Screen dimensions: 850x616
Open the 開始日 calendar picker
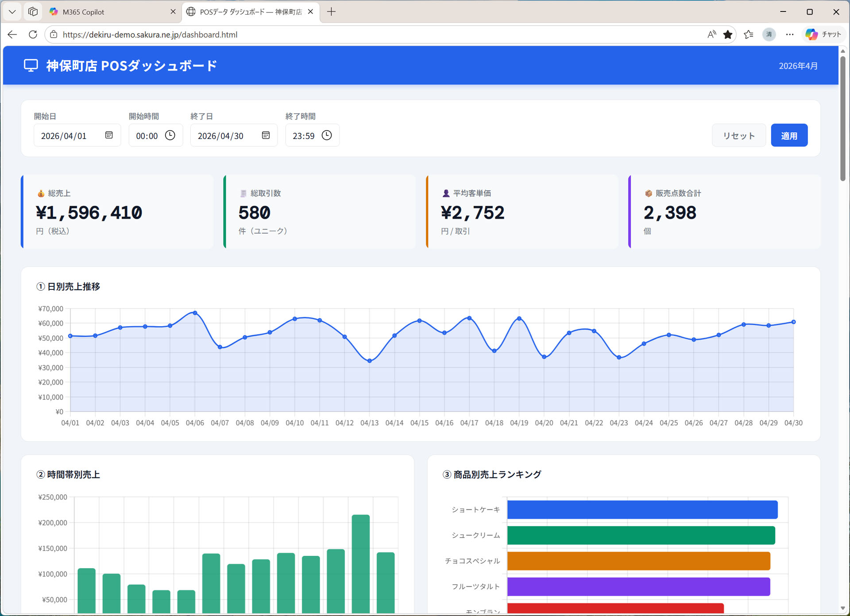click(109, 135)
